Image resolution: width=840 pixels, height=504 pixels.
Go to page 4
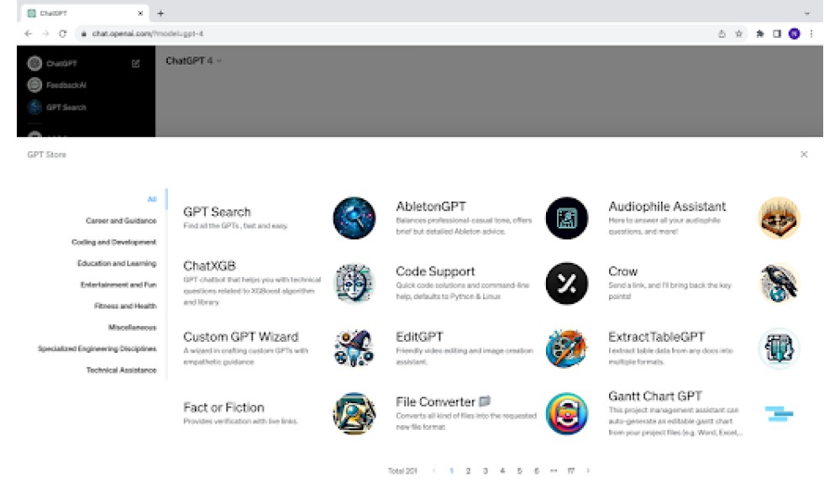pyautogui.click(x=502, y=470)
